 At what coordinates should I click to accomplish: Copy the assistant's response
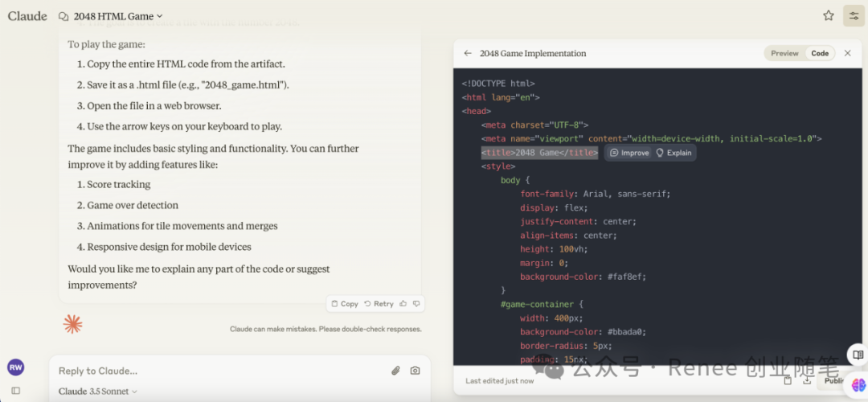tap(345, 304)
